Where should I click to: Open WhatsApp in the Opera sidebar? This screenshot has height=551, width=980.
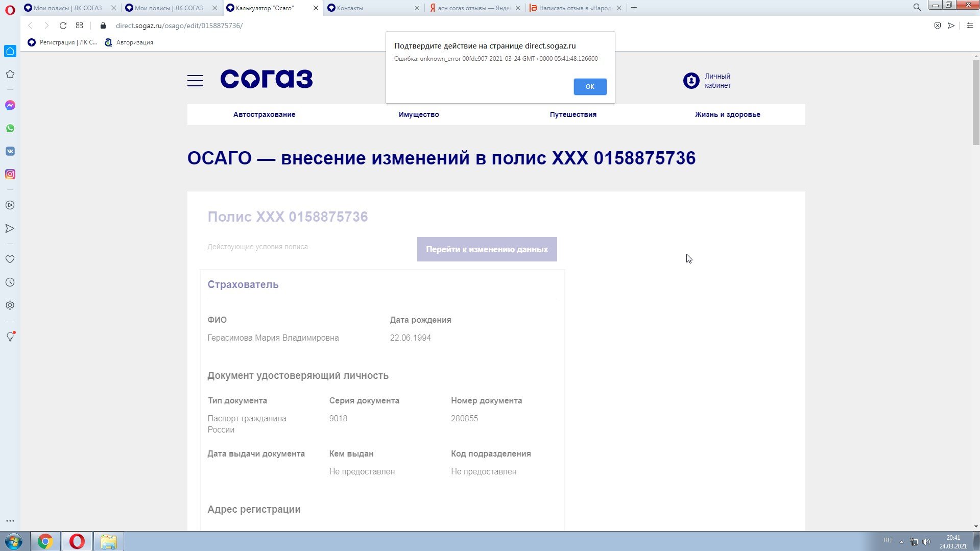tap(10, 128)
